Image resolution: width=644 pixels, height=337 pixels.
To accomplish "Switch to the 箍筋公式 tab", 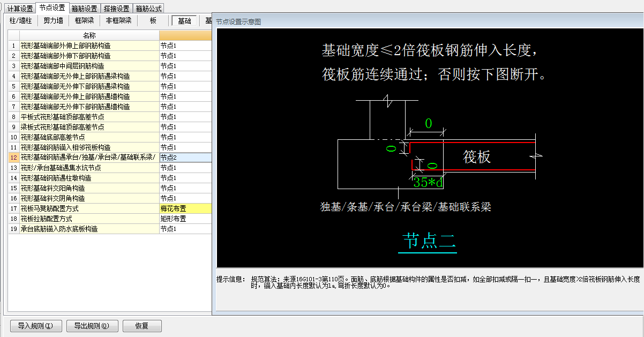I will (x=148, y=9).
